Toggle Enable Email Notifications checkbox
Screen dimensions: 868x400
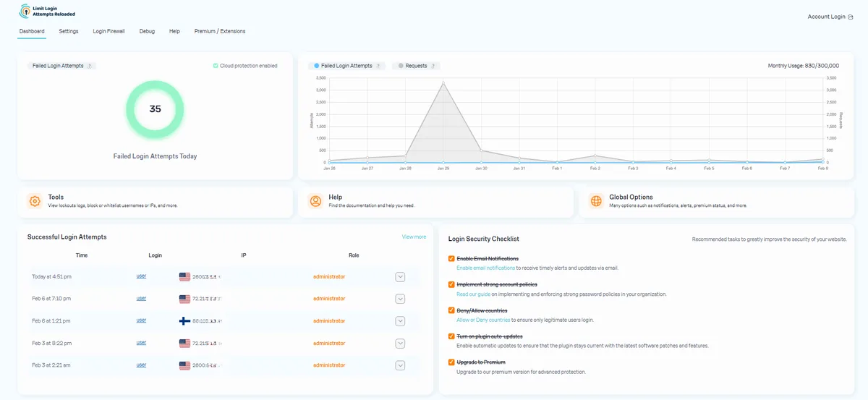tap(451, 258)
